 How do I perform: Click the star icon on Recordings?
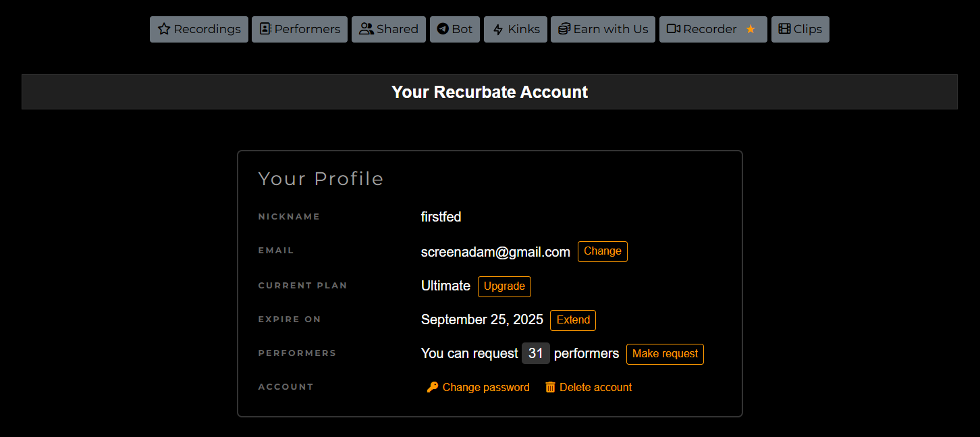point(164,29)
